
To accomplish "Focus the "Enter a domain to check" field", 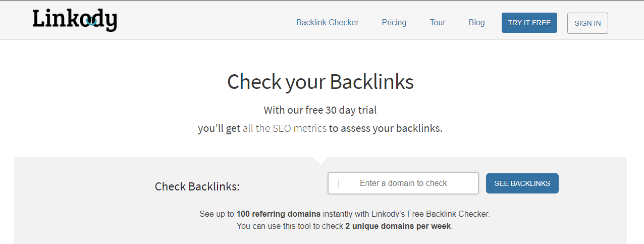I will tap(403, 183).
